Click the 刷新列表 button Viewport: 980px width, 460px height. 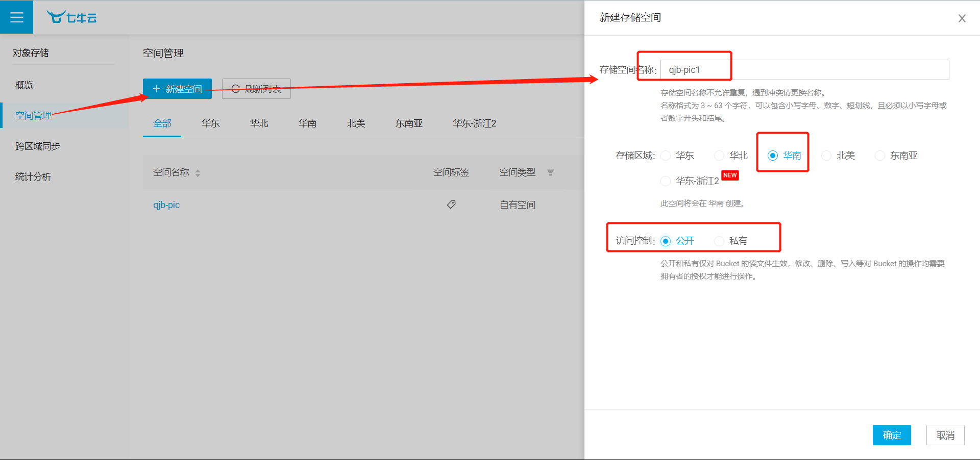point(256,89)
